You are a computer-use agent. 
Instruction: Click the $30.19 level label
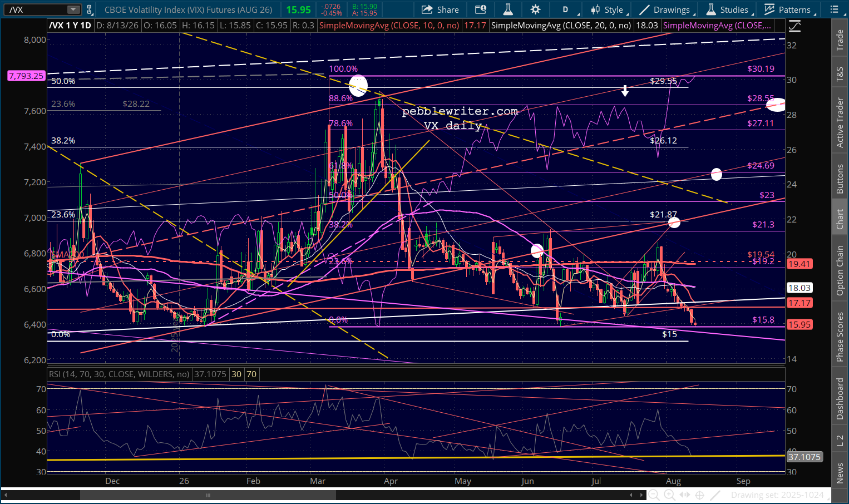(761, 69)
